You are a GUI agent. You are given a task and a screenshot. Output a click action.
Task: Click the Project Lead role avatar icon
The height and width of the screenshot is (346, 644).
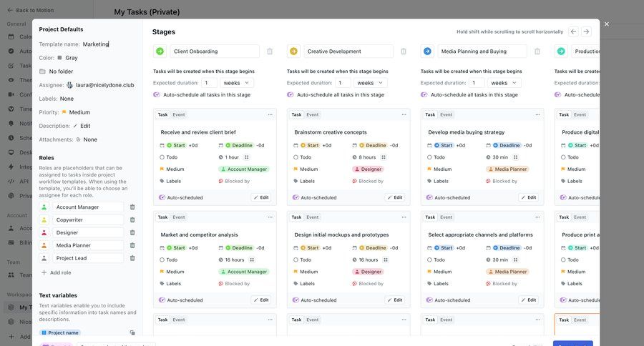(44, 258)
